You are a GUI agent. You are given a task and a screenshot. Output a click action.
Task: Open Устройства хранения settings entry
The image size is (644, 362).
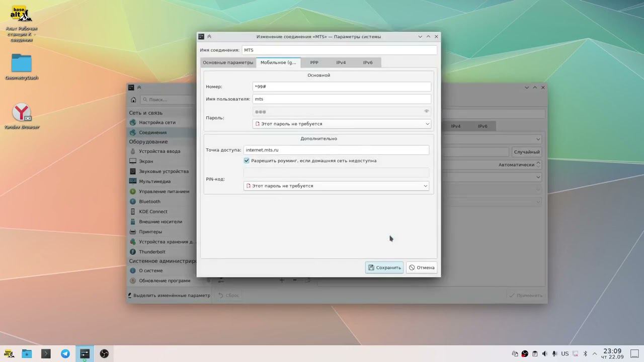tap(162, 242)
